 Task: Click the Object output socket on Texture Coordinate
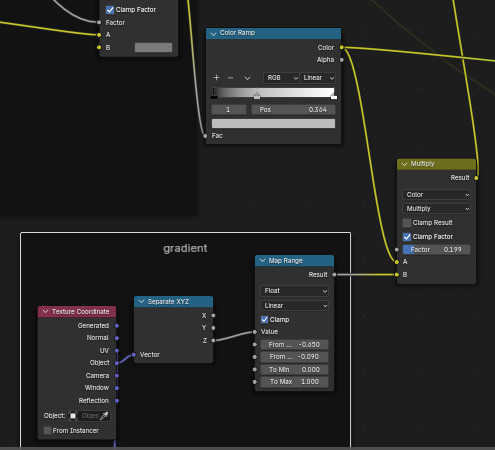pos(117,363)
